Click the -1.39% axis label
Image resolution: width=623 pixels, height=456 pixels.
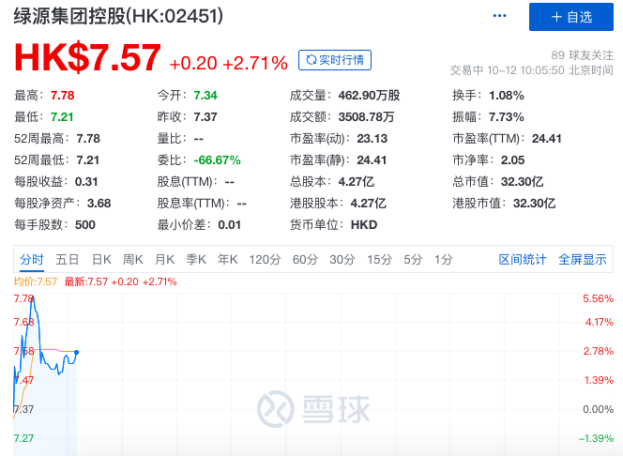click(596, 439)
